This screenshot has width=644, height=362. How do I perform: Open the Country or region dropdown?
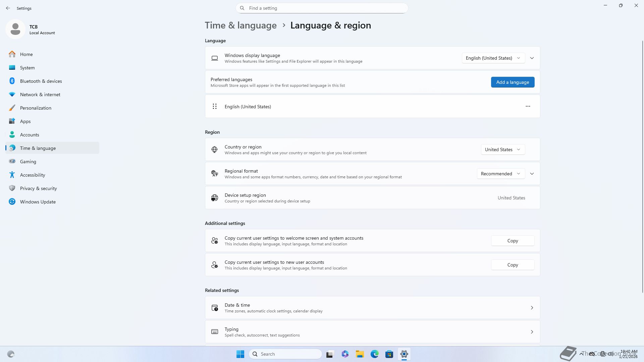point(502,149)
